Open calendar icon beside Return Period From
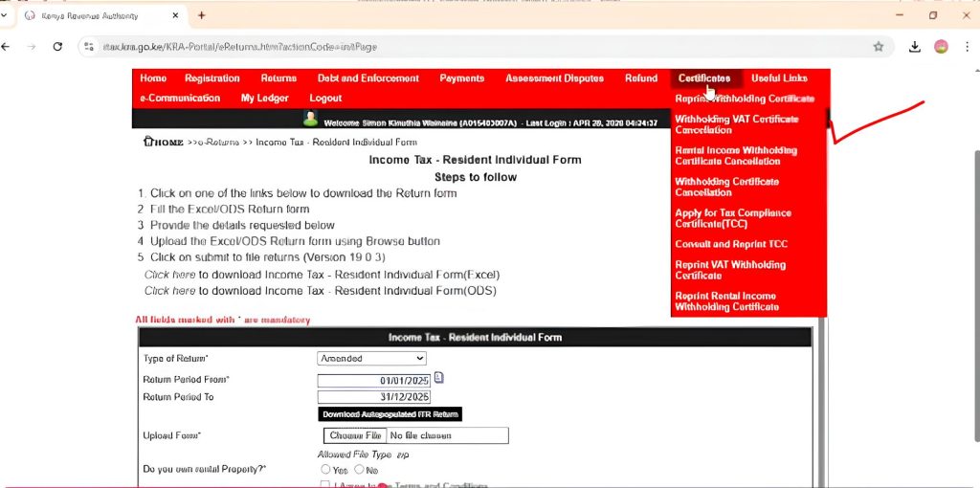This screenshot has height=488, width=980. [438, 378]
